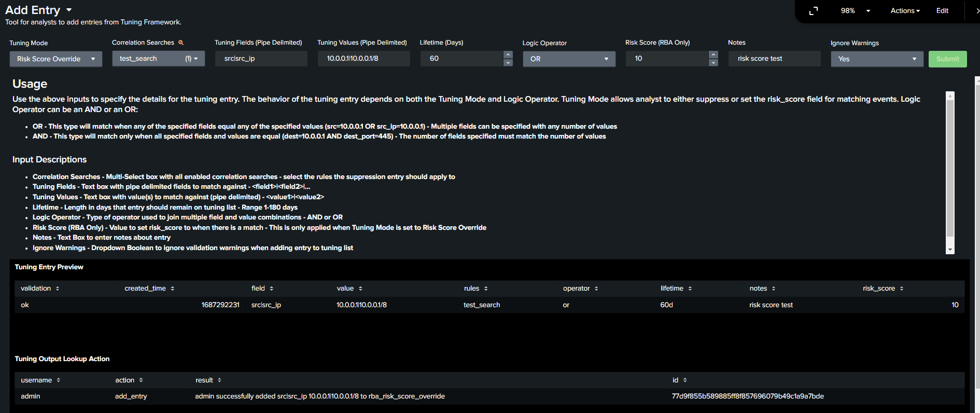Sort output table by action column
This screenshot has height=413, width=980.
point(129,380)
